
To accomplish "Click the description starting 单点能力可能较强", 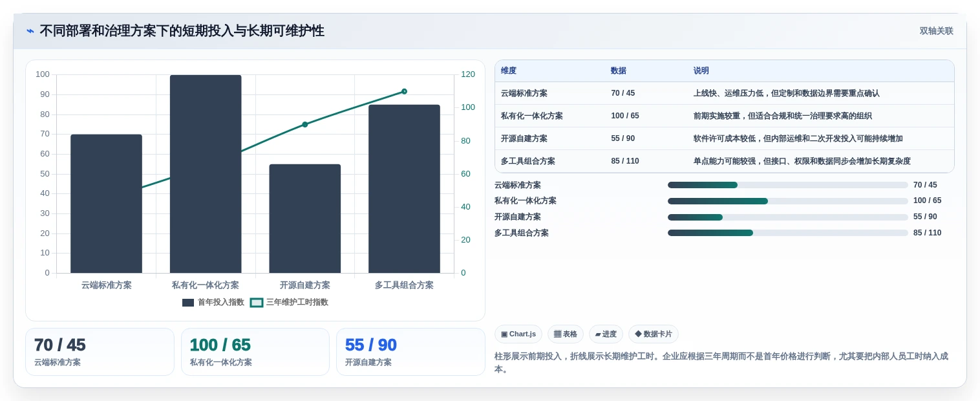I will coord(802,161).
